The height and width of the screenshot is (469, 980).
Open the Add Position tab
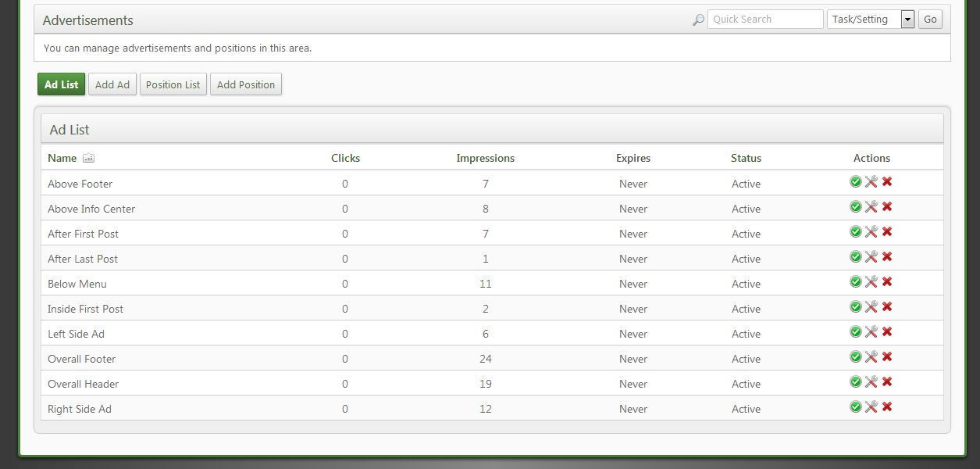[246, 84]
